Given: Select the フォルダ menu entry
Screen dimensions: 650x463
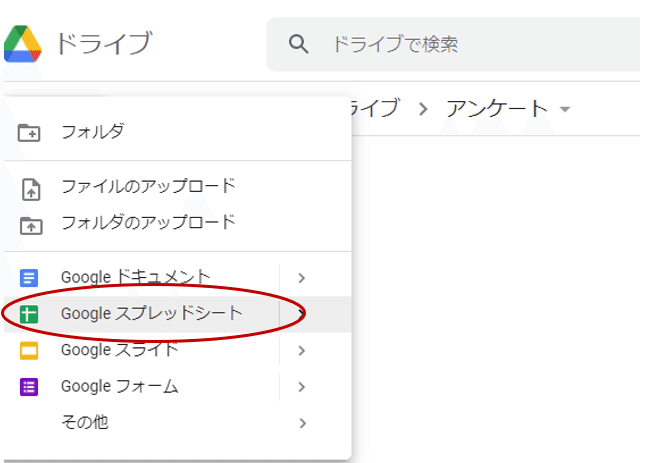Looking at the screenshot, I should [177, 133].
